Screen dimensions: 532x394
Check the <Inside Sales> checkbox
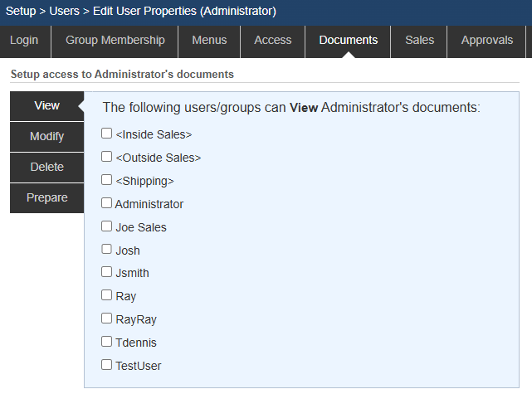point(106,134)
